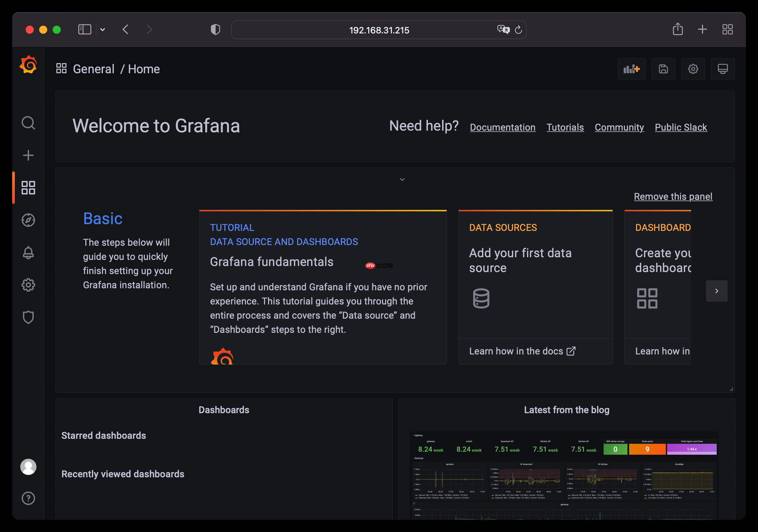Go back with Safari back arrow
The width and height of the screenshot is (758, 532).
pyautogui.click(x=126, y=30)
